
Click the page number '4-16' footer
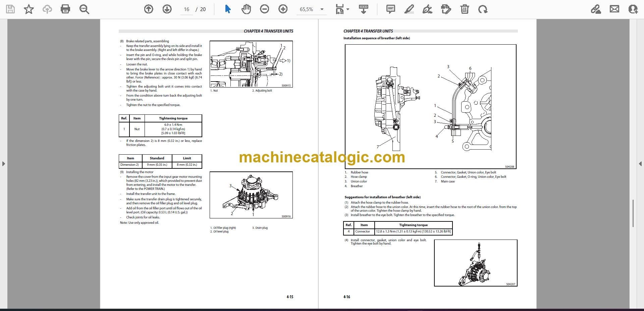[x=347, y=297]
